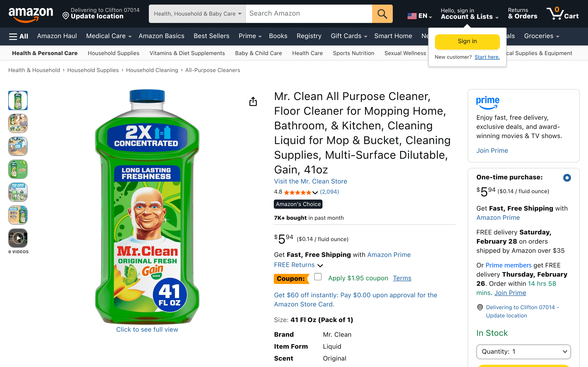Play the product video thumbnail
The image size is (588, 367).
[x=18, y=238]
